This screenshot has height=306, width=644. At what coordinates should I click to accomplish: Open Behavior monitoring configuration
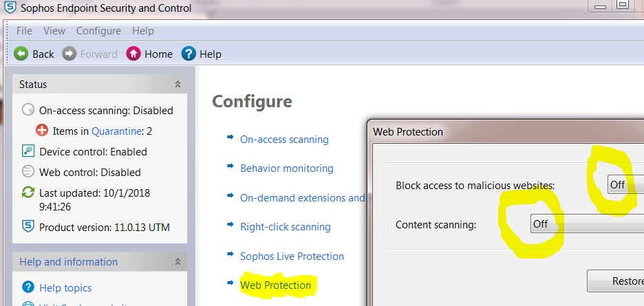click(x=287, y=168)
